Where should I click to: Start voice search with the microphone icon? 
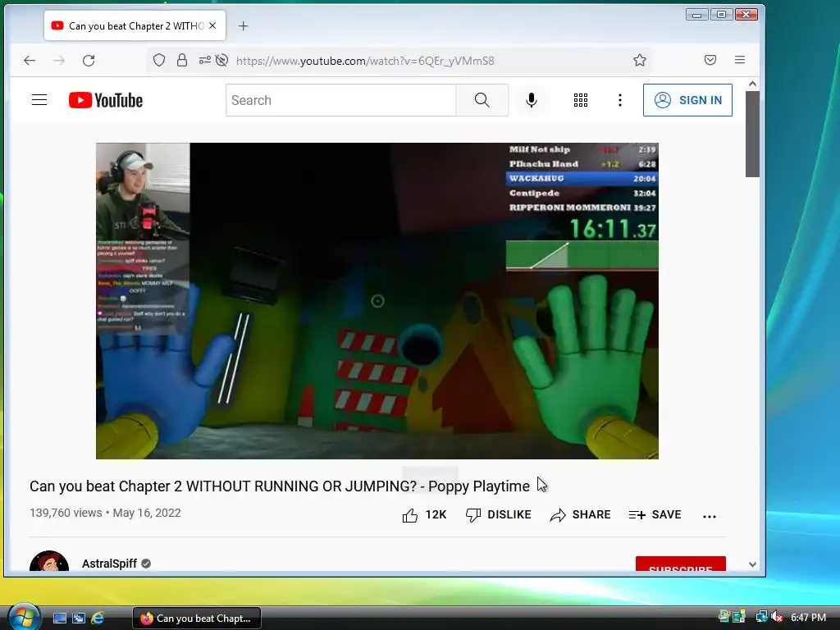pyautogui.click(x=531, y=100)
